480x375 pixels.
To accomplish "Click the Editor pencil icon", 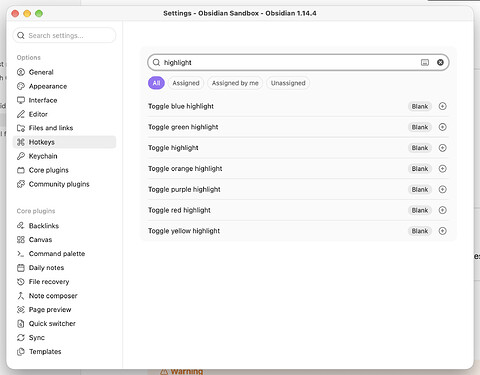I will (21, 114).
